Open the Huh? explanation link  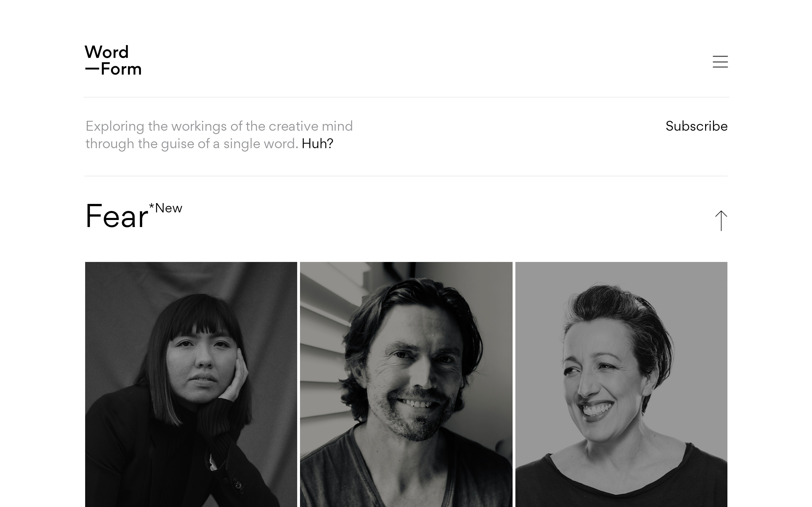(317, 144)
